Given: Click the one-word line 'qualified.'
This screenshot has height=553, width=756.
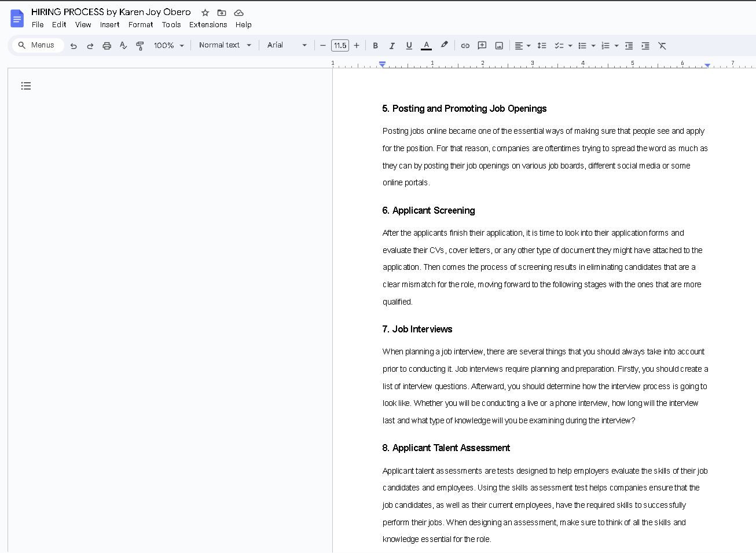Looking at the screenshot, I should click(x=398, y=302).
